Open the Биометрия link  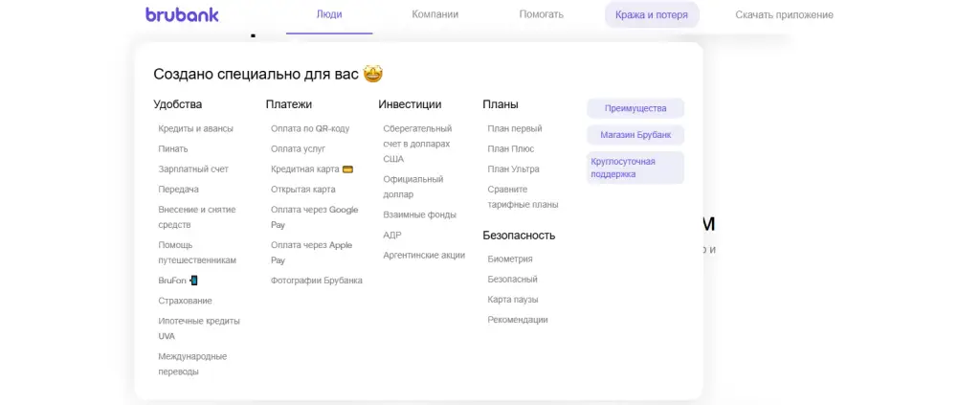pyautogui.click(x=510, y=259)
